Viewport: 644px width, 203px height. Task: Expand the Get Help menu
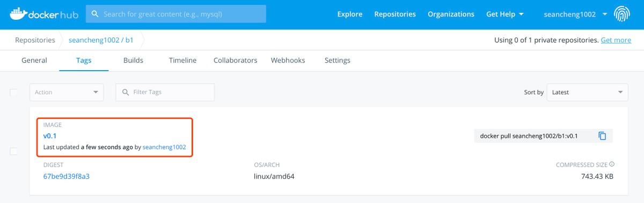click(x=505, y=14)
